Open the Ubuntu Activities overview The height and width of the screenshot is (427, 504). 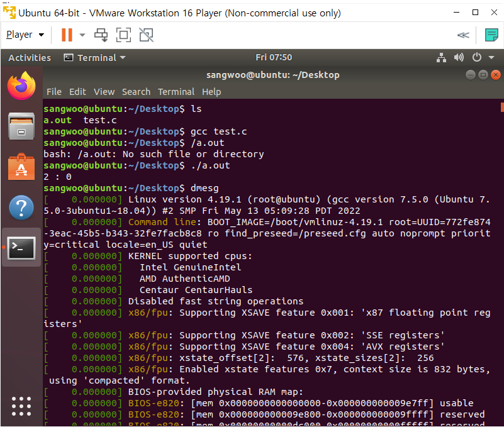(30, 58)
